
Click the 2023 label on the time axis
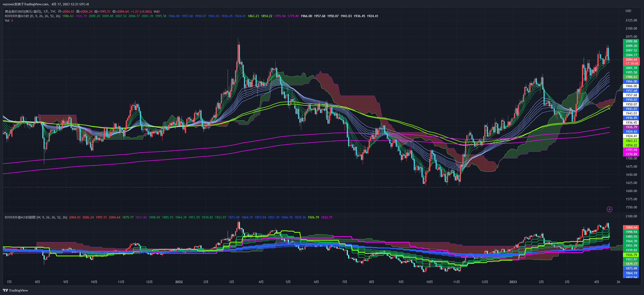point(513,282)
